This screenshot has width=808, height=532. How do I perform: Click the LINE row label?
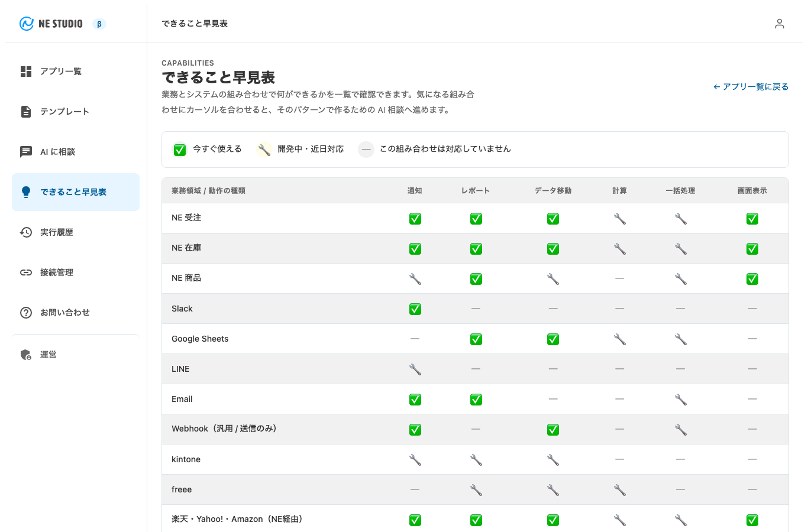180,369
